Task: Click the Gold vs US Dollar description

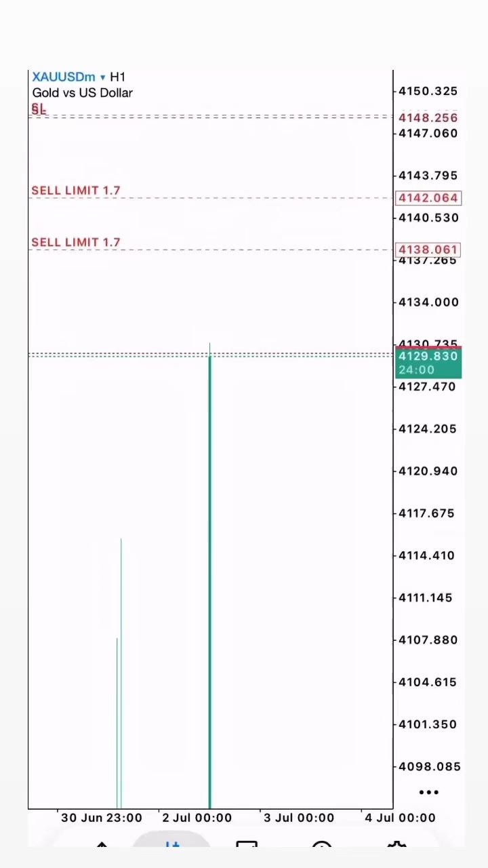Action: pos(82,93)
